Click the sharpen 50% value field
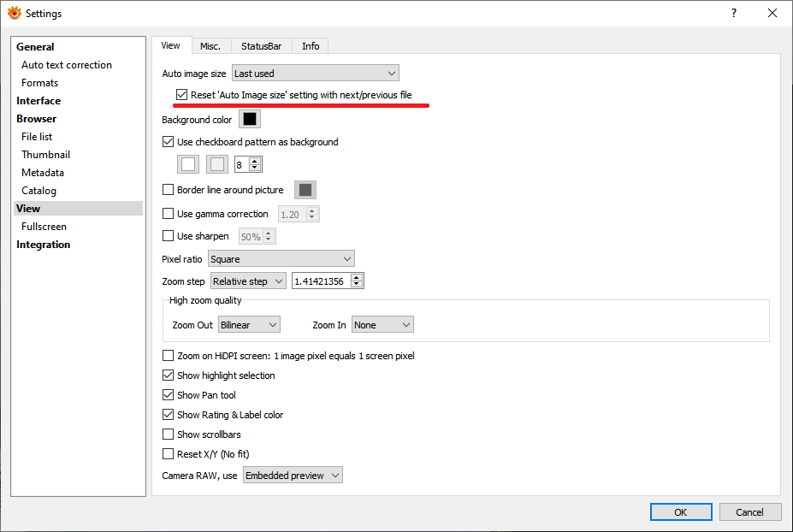Viewport: 793px width, 532px height. tap(252, 237)
